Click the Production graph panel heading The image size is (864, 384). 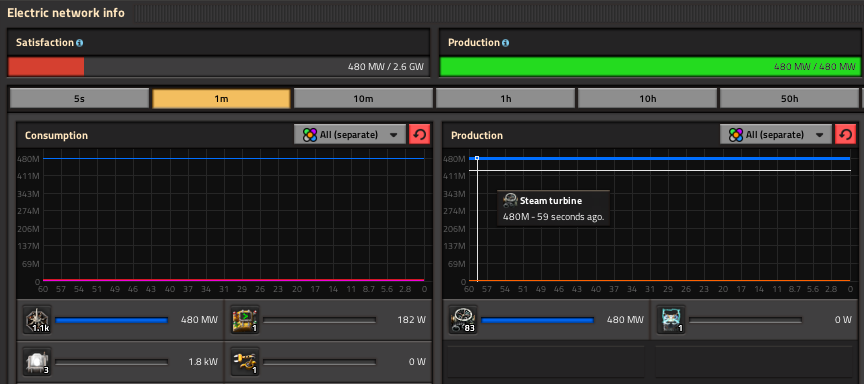pyautogui.click(x=477, y=136)
